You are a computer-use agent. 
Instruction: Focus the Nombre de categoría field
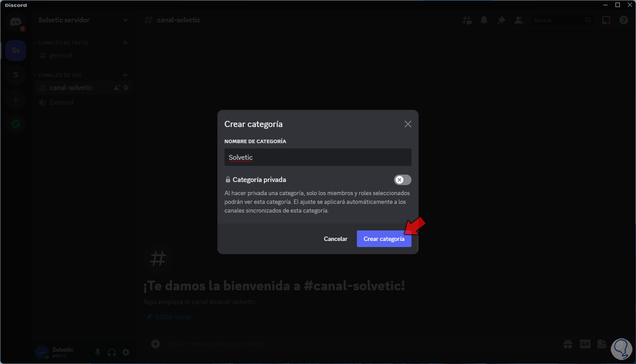(318, 157)
